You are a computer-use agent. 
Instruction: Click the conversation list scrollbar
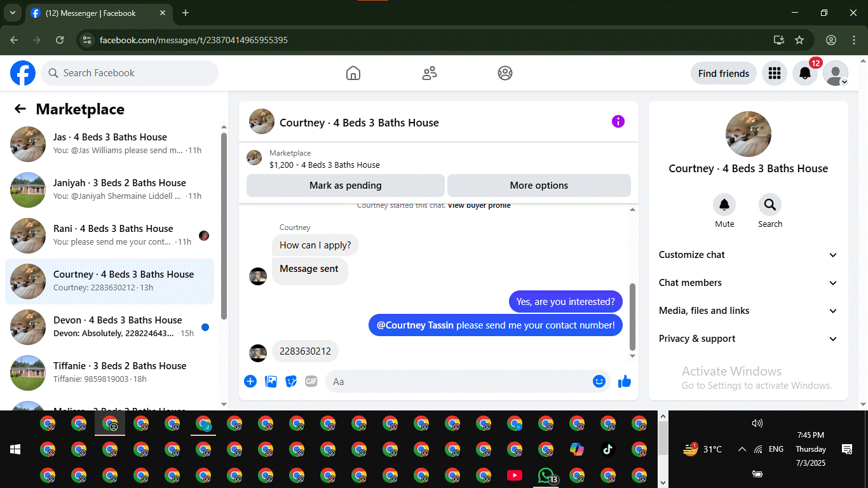224,226
